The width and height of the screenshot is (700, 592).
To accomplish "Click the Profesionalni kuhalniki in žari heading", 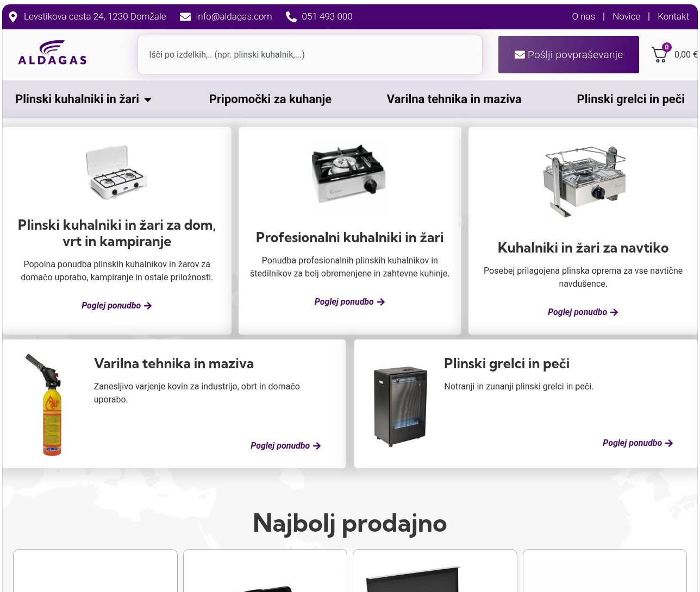I will [349, 237].
